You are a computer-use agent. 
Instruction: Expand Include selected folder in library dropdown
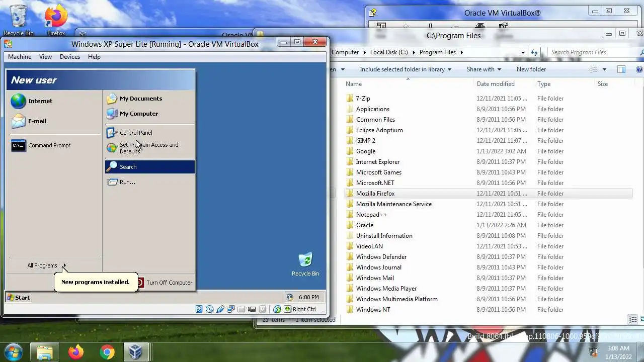(406, 69)
